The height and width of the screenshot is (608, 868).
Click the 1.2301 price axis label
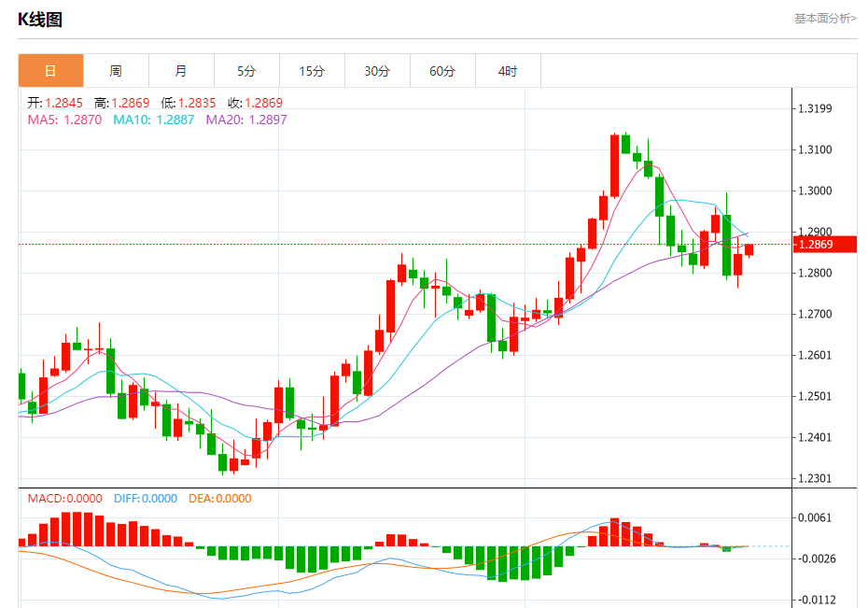point(815,478)
